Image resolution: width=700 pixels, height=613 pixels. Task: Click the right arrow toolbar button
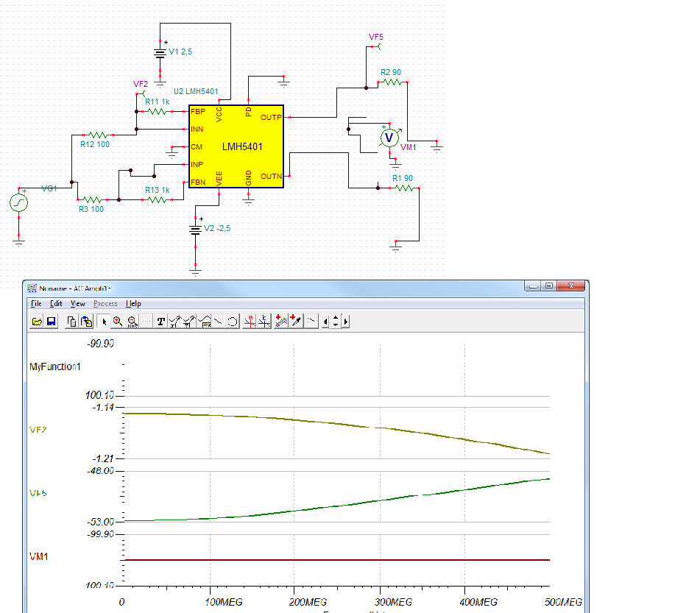point(345,322)
